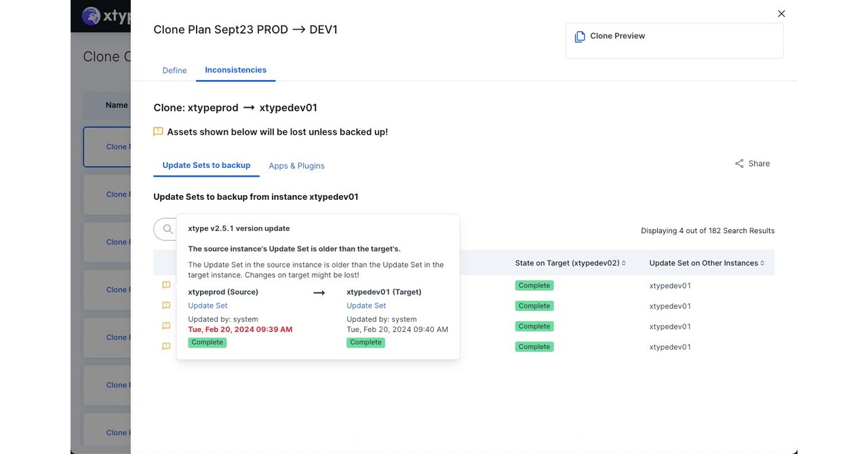Click the warning icon beside the assets lost message
Image resolution: width=868 pixels, height=454 pixels.
(x=158, y=131)
